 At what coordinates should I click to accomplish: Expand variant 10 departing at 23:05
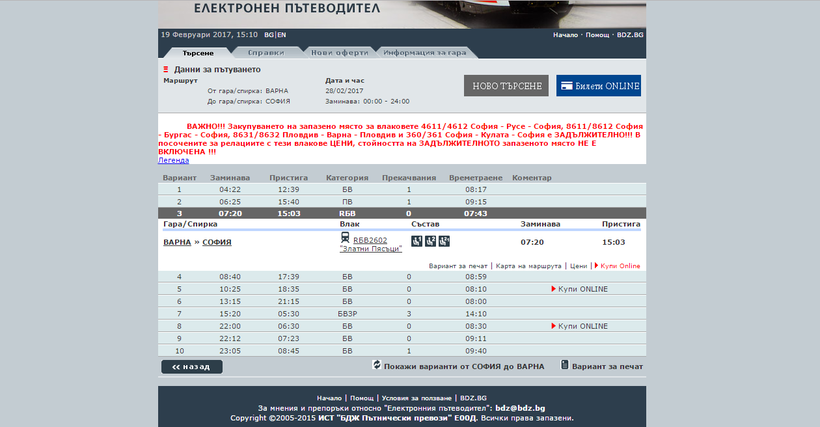click(179, 351)
